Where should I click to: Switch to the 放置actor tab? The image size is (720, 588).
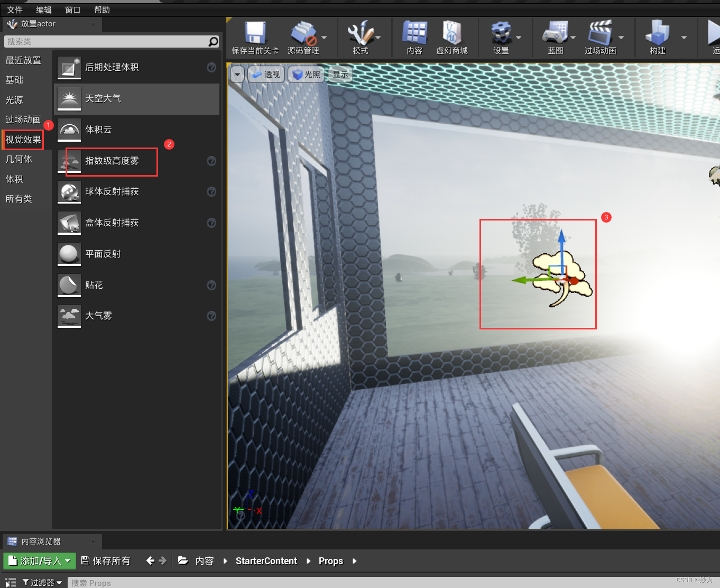point(52,24)
